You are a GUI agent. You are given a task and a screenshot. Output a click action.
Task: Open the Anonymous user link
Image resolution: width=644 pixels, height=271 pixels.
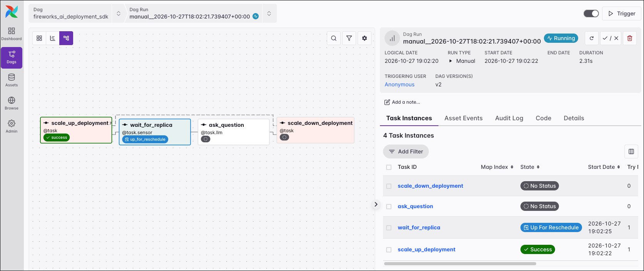(x=400, y=84)
